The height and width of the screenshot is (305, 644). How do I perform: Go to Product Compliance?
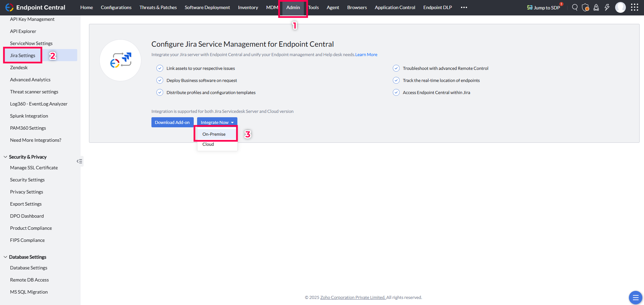pyautogui.click(x=31, y=228)
